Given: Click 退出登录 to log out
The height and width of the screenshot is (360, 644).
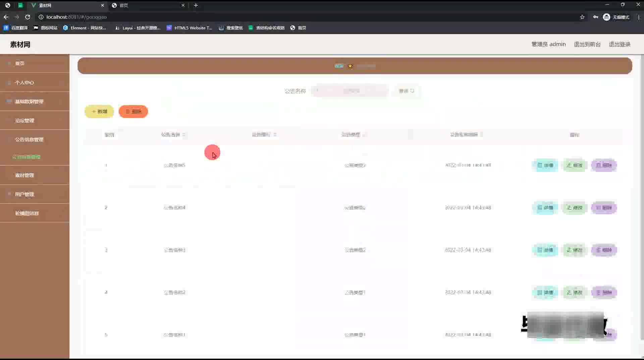Looking at the screenshot, I should [619, 44].
